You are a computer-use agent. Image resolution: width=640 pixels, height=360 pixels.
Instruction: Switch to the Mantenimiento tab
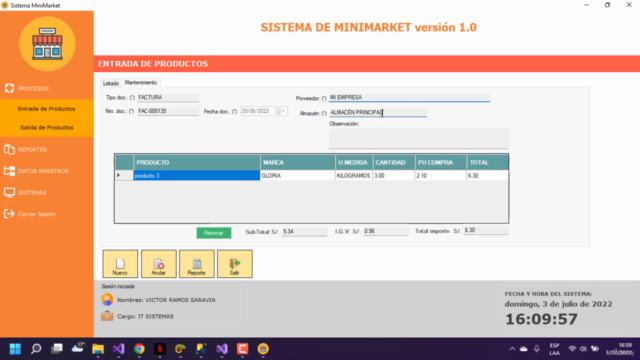click(x=141, y=82)
